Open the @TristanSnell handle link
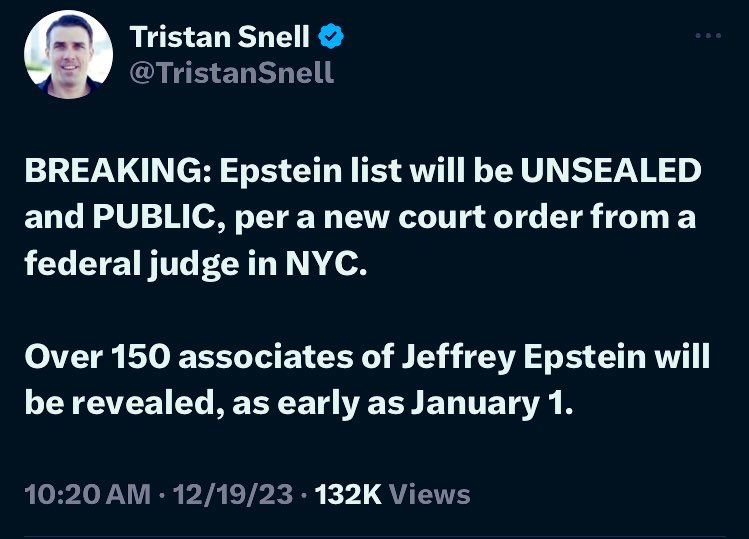 click(231, 73)
